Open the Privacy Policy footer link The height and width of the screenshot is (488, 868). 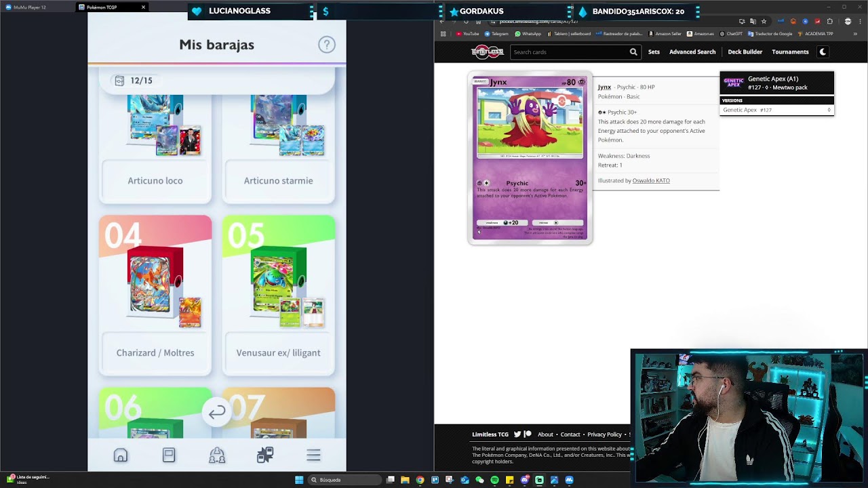[605, 434]
